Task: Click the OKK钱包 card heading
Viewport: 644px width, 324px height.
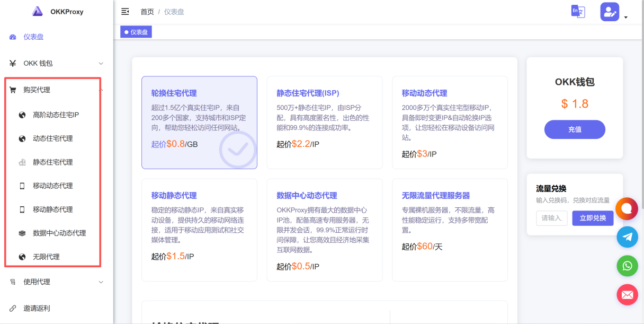Action: point(575,82)
